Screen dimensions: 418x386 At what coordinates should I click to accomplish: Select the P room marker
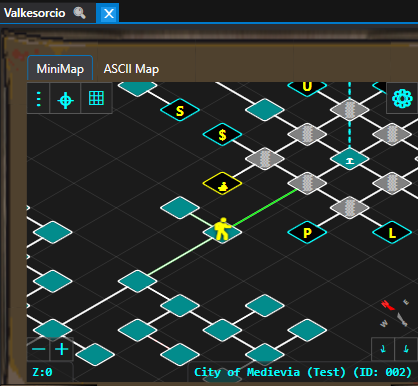(x=307, y=232)
